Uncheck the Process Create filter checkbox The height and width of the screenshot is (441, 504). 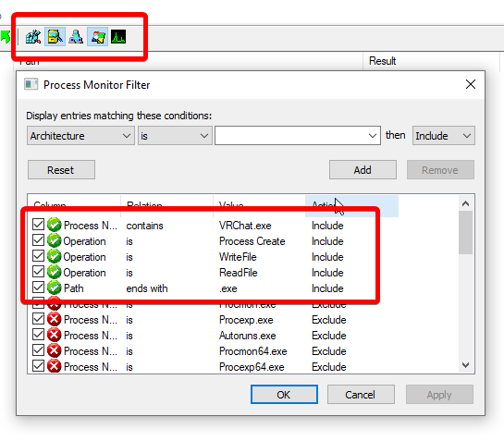click(x=38, y=240)
